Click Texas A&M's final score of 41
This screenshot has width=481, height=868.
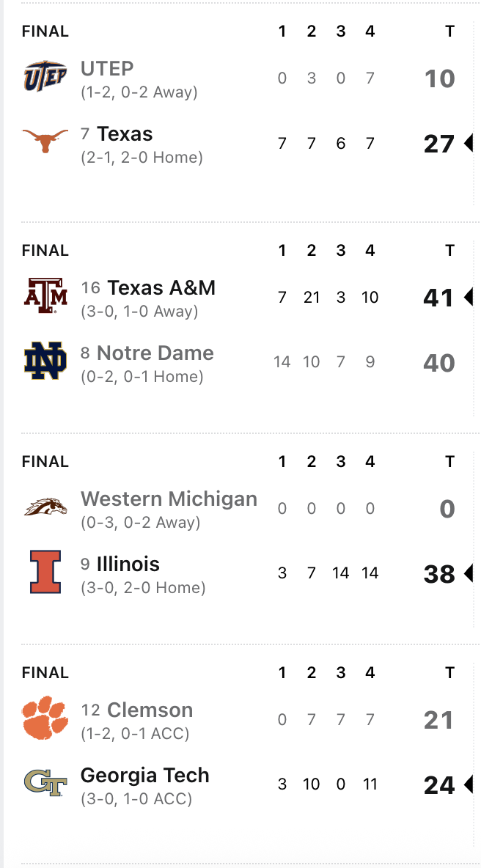click(439, 298)
